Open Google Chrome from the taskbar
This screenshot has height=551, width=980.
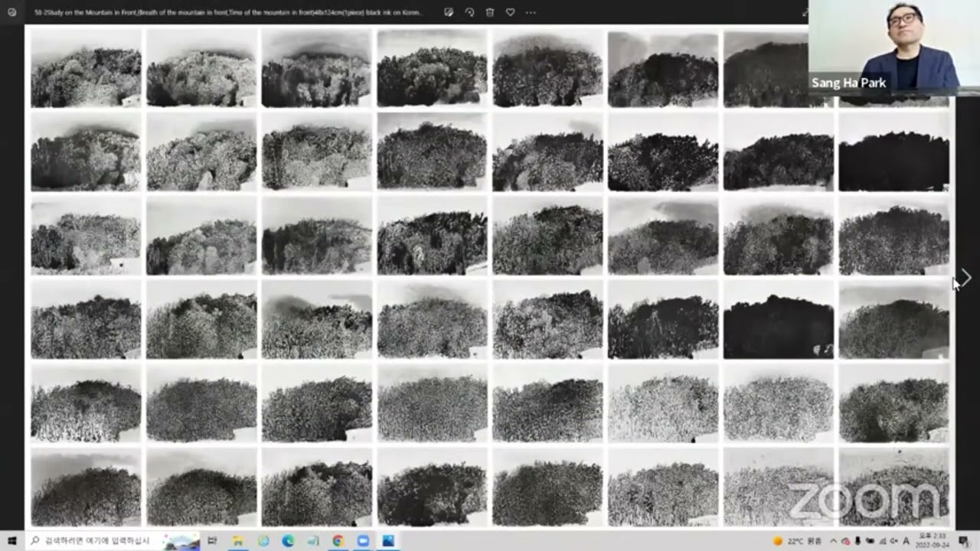point(338,541)
